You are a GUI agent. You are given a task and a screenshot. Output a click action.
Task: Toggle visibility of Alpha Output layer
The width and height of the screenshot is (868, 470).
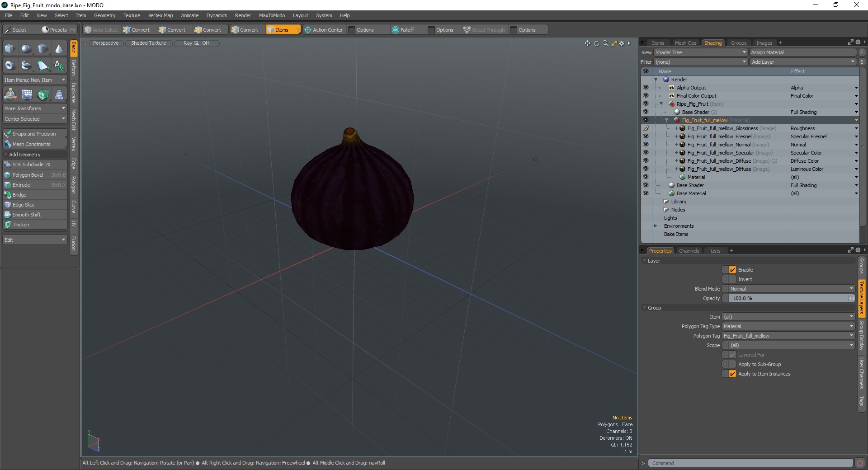click(x=646, y=88)
